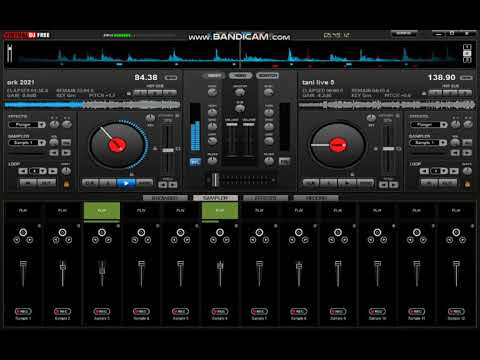Click the right deck loop forward arrow
Image resolution: width=480 pixels, height=360 pixels.
click(x=454, y=171)
